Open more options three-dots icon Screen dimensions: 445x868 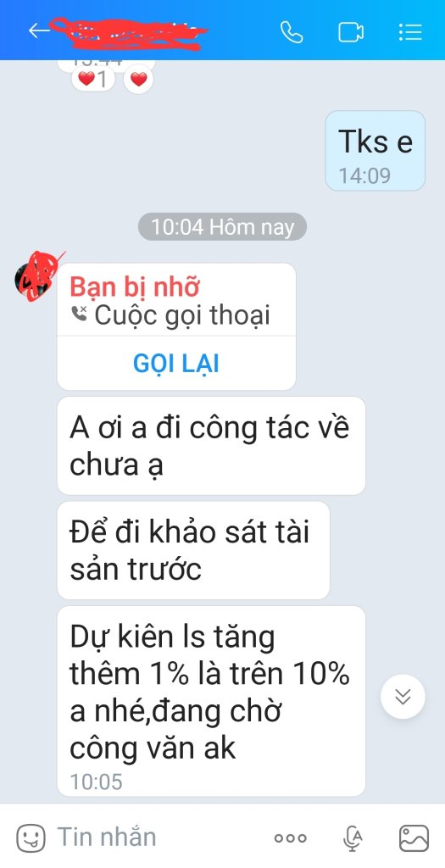(290, 838)
